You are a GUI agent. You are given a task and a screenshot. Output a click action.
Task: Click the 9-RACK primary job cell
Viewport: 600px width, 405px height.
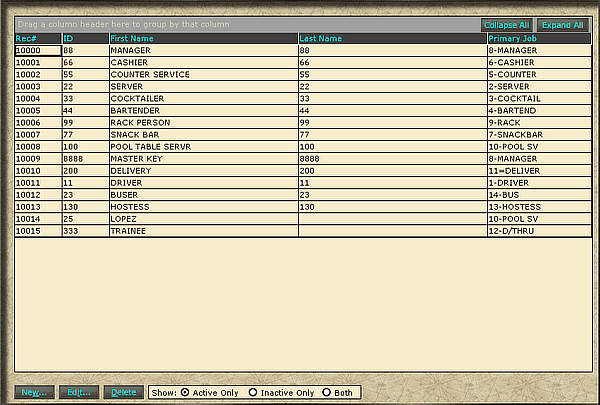coord(540,123)
